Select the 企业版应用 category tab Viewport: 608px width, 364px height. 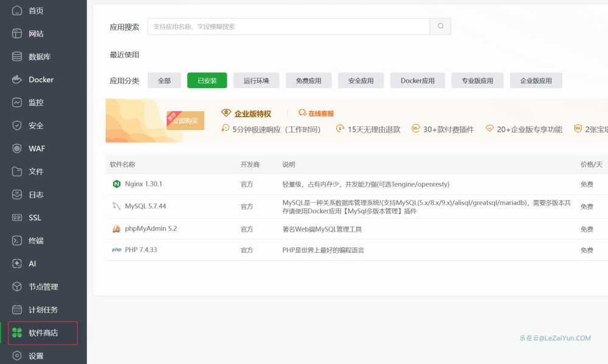coord(536,80)
